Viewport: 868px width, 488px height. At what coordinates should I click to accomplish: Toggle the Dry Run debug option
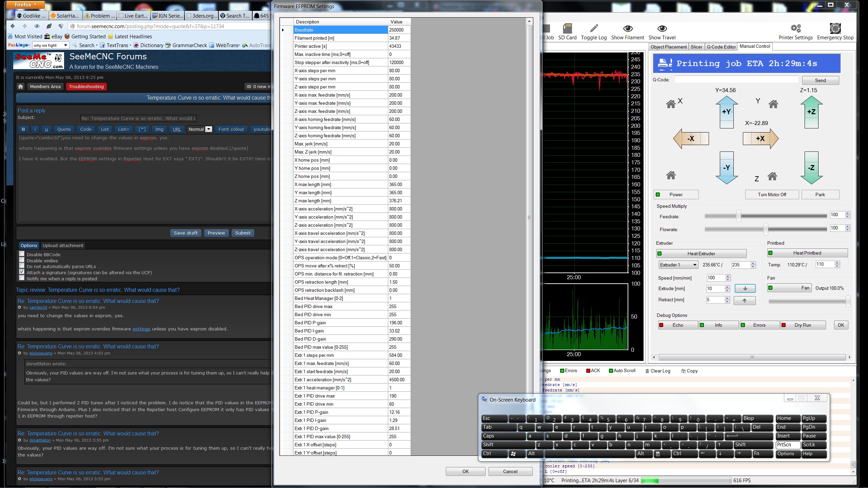803,325
